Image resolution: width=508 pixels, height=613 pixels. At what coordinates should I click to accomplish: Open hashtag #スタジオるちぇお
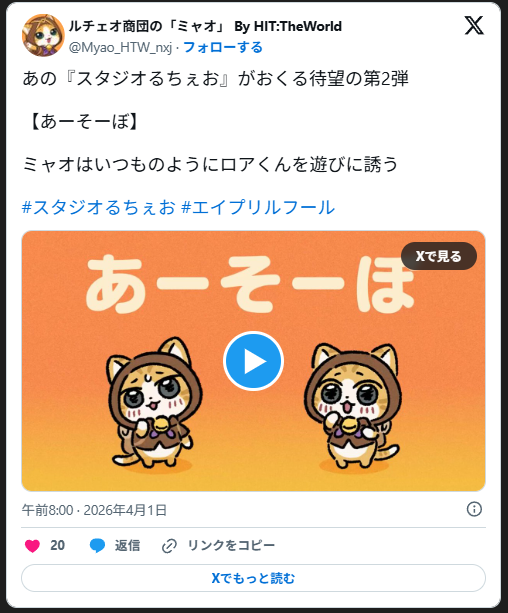tap(99, 207)
